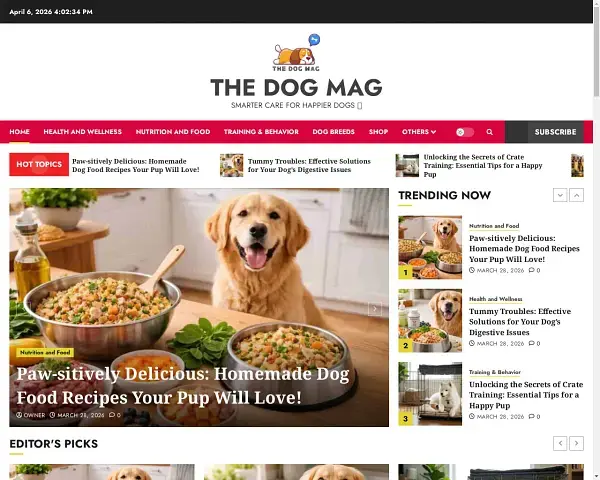This screenshot has width=600, height=480.
Task: Advance the main slider with right arrow
Action: 375,309
